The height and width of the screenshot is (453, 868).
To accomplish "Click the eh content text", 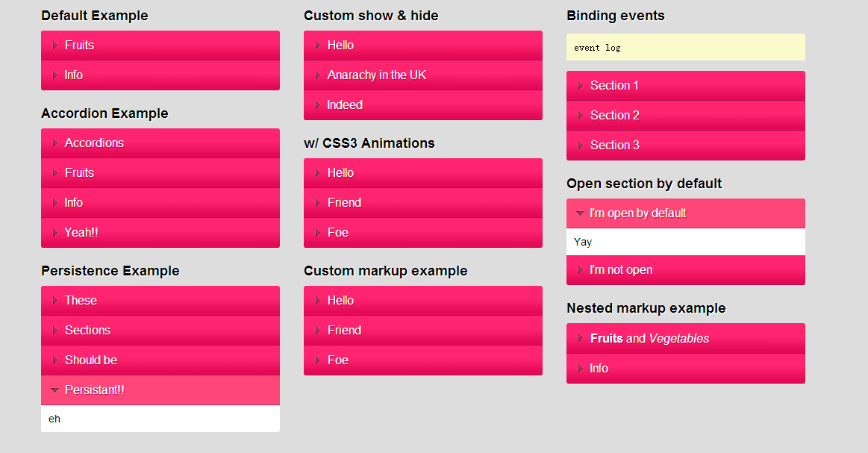I will point(54,419).
